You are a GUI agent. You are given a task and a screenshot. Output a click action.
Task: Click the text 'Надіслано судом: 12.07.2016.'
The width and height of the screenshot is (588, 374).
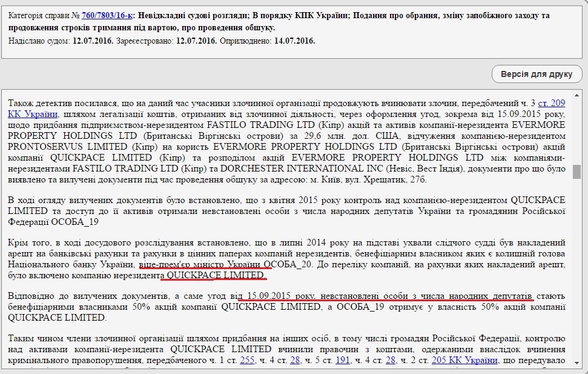click(61, 41)
